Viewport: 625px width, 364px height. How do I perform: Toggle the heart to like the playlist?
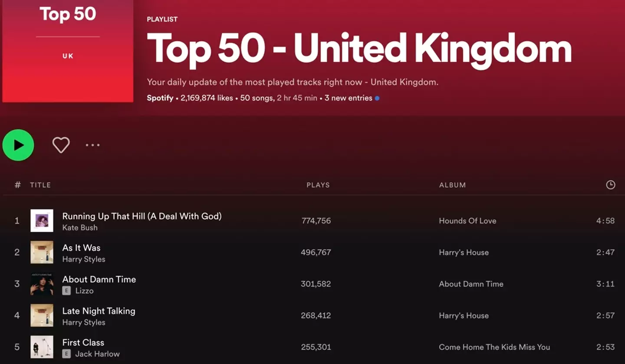tap(61, 145)
